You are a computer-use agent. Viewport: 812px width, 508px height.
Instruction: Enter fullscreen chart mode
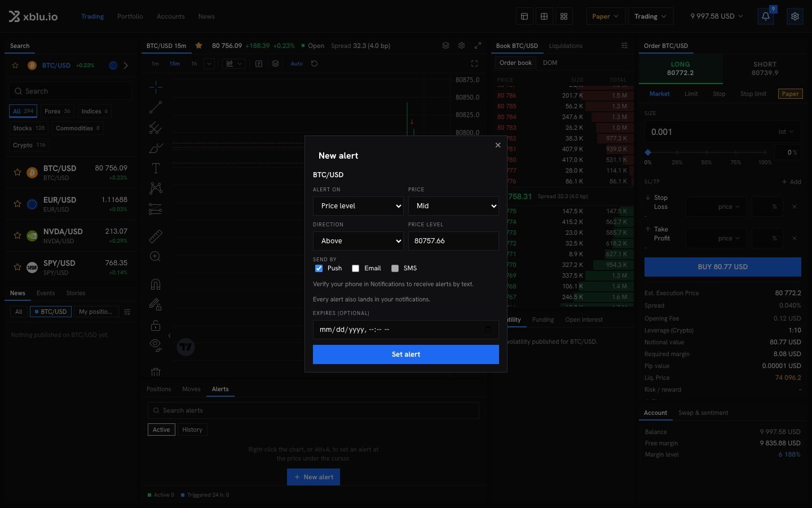tap(474, 64)
